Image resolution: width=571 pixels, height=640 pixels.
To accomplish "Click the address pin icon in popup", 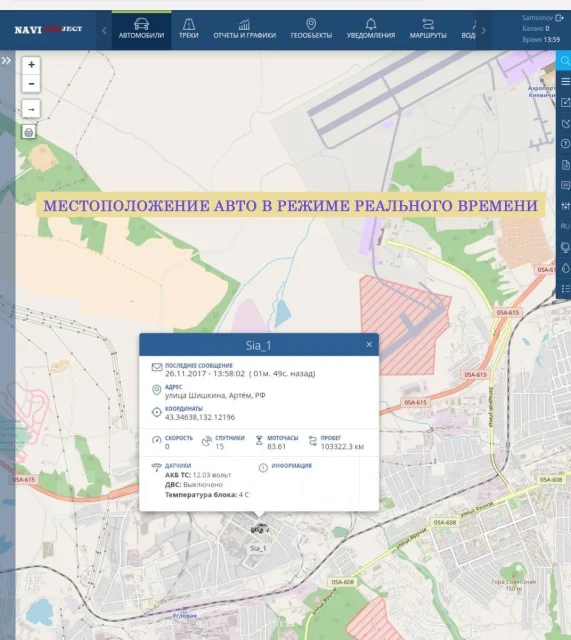I will pos(156,390).
